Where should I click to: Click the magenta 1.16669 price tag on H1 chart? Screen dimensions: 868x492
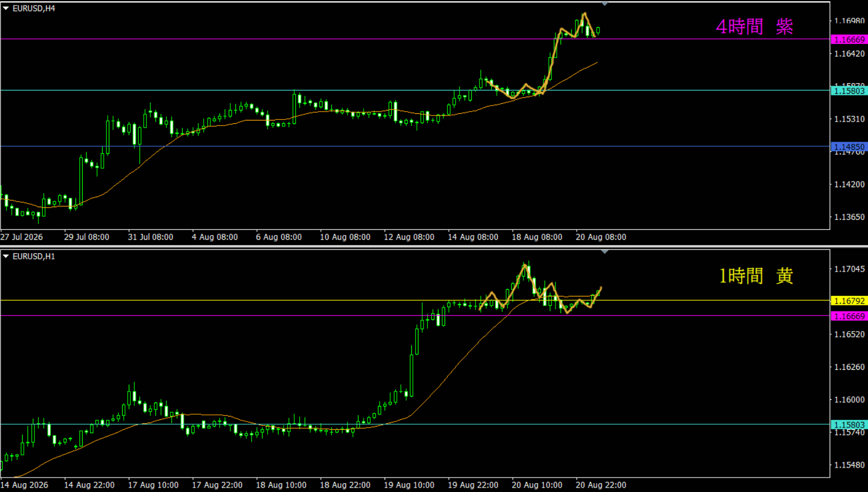pos(849,316)
